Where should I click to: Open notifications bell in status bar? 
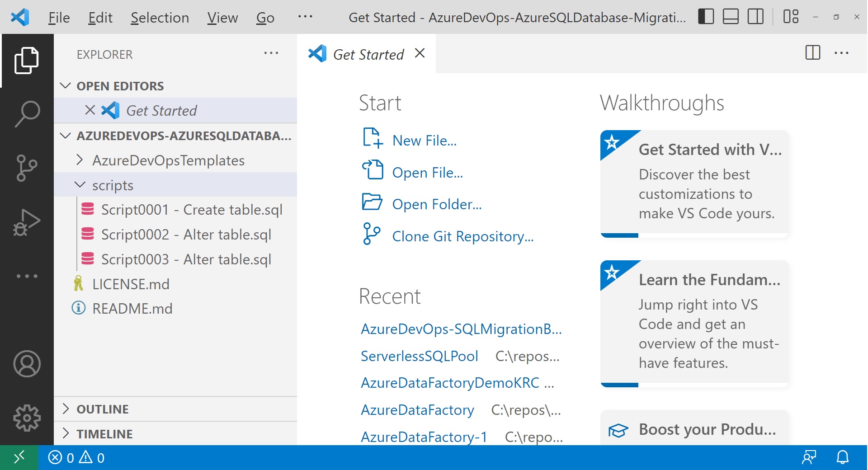click(x=842, y=457)
